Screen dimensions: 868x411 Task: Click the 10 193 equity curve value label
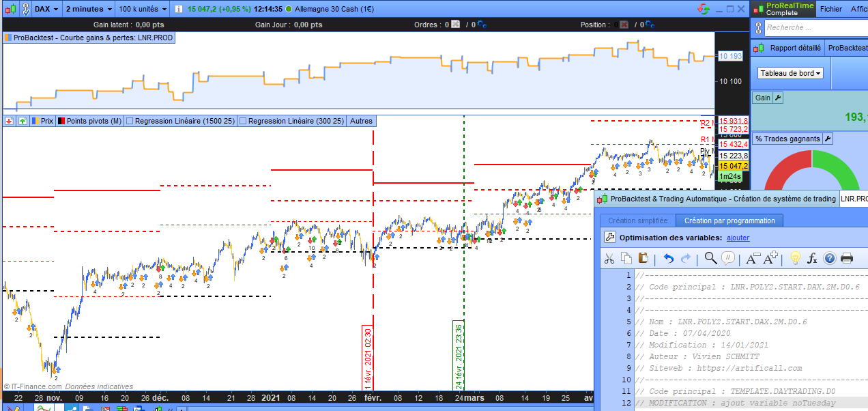click(731, 56)
